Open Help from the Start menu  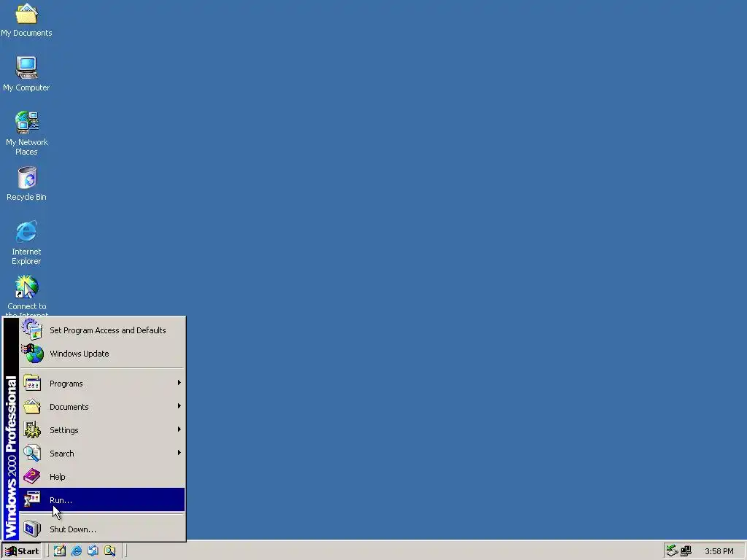click(x=102, y=477)
